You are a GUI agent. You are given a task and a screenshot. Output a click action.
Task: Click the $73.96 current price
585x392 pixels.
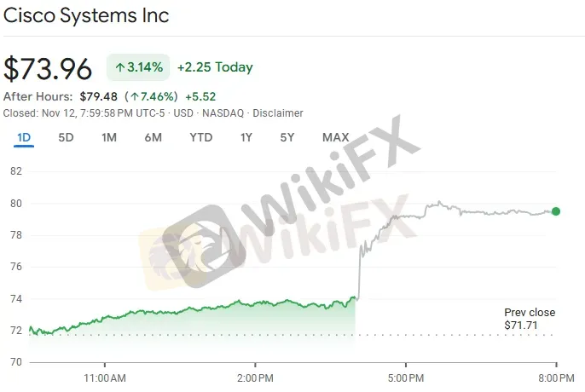point(48,68)
